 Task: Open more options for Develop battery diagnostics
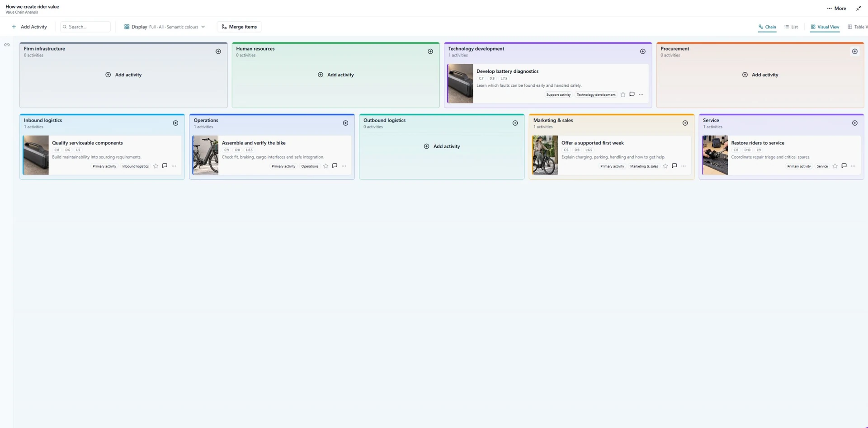coord(641,94)
